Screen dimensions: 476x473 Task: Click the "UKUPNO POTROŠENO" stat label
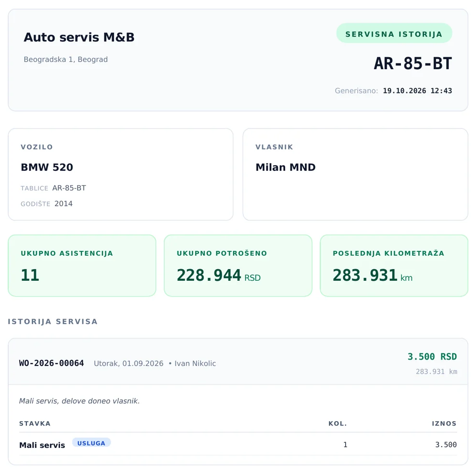click(222, 253)
